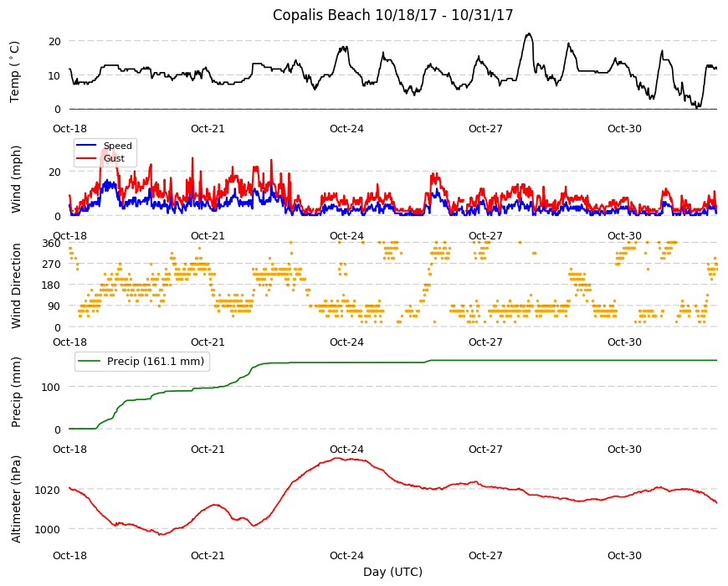Viewport: 728px width, 586px height.
Task: Click the highest temperature peak near Oct-28
Action: click(x=528, y=34)
